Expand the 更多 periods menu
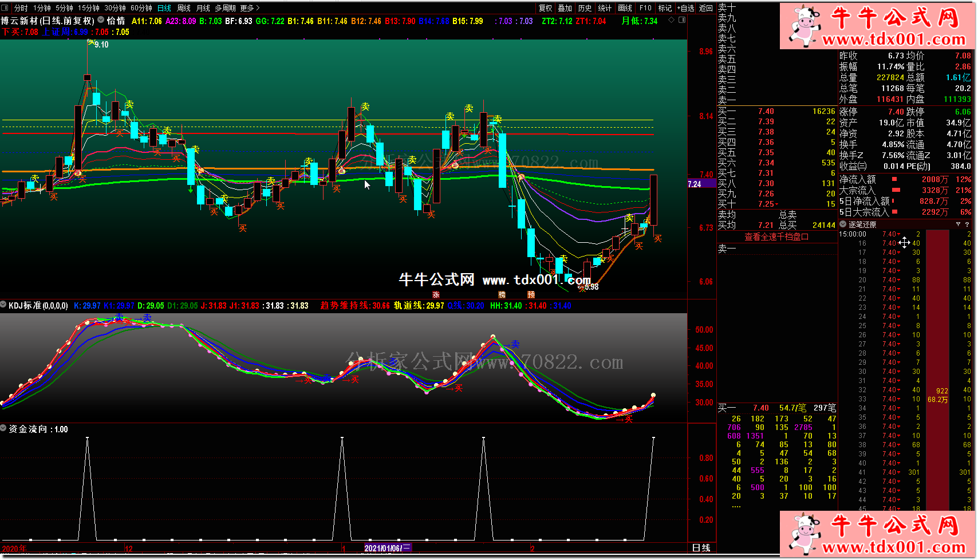The width and height of the screenshot is (978, 560). [x=250, y=8]
